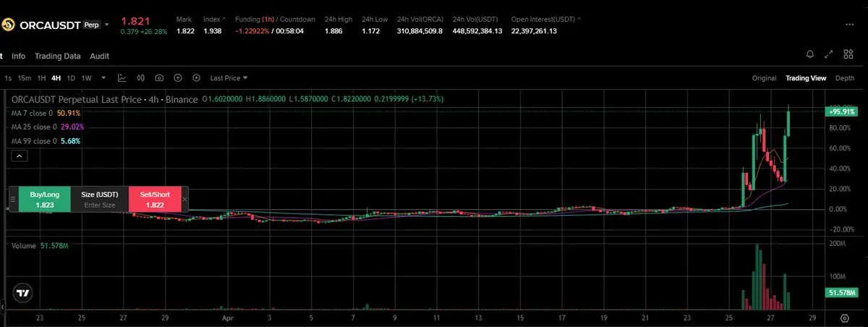
Task: Click the Volume 51.578M legend
Action: [x=40, y=246]
